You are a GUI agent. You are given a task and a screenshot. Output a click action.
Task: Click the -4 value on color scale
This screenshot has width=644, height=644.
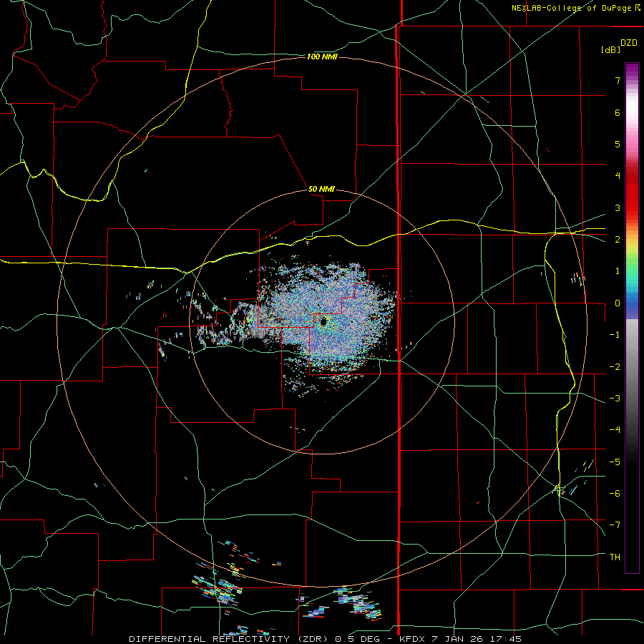(x=615, y=430)
